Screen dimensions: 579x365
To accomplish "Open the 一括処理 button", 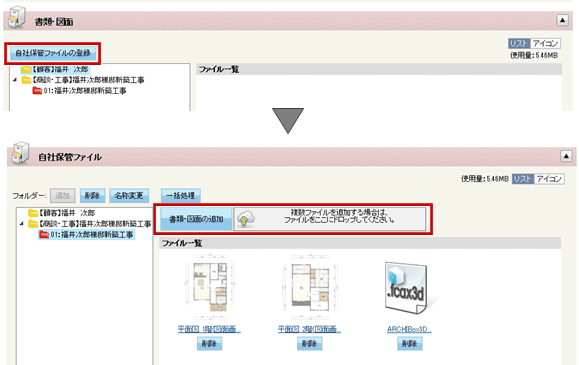I will click(x=181, y=195).
